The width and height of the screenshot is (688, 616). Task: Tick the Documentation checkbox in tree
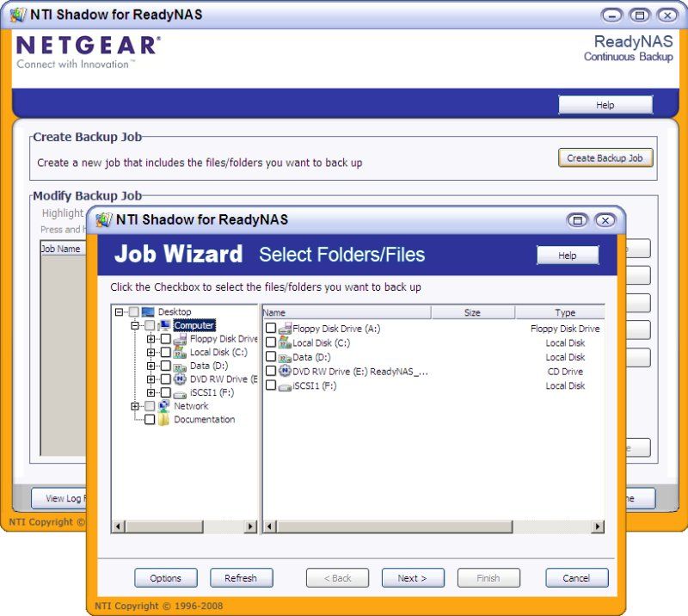coord(150,419)
